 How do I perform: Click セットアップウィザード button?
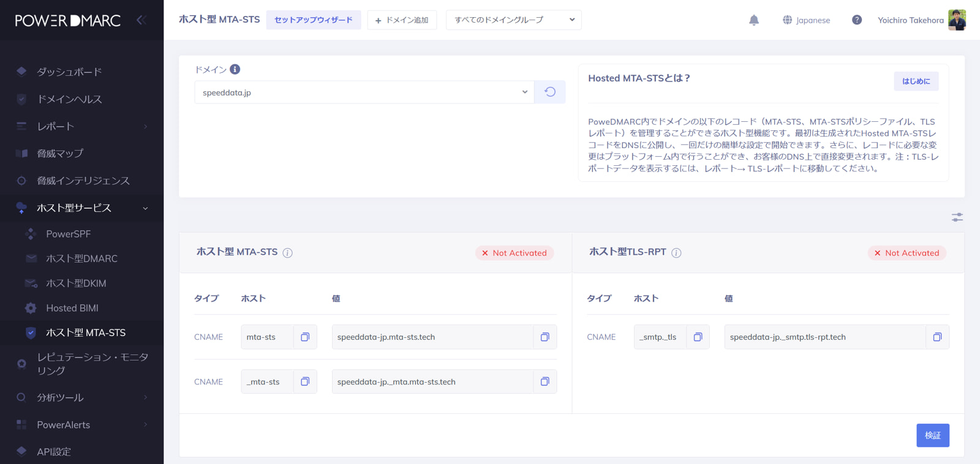click(x=314, y=20)
